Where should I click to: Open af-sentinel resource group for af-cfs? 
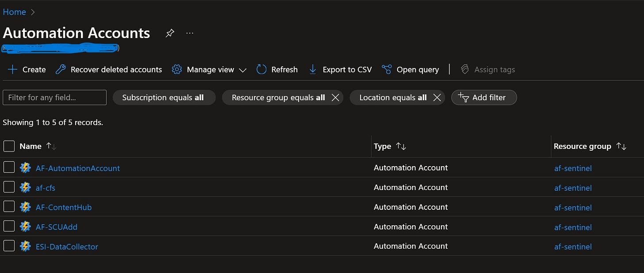click(573, 188)
